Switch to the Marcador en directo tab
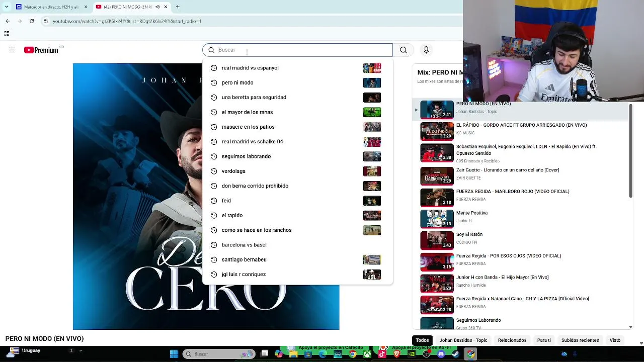 pyautogui.click(x=51, y=7)
